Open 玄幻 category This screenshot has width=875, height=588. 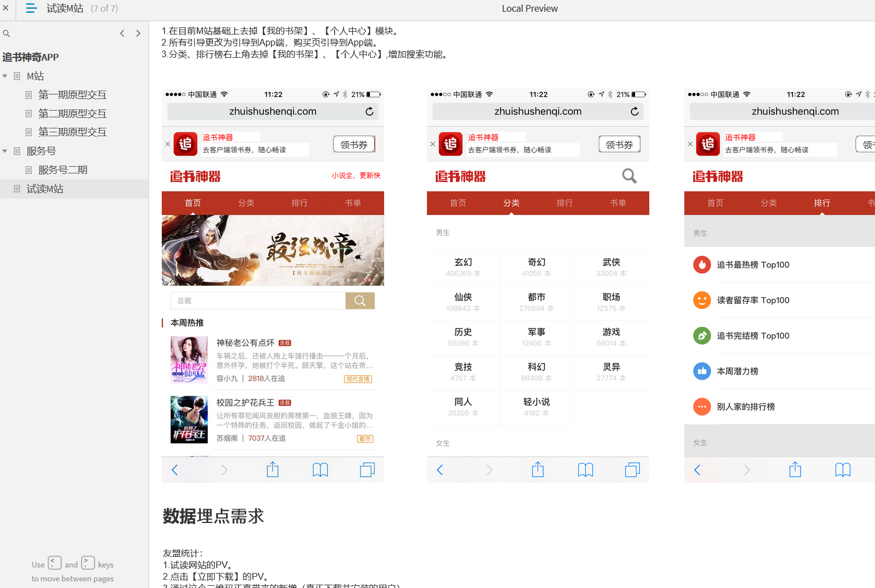point(463,267)
